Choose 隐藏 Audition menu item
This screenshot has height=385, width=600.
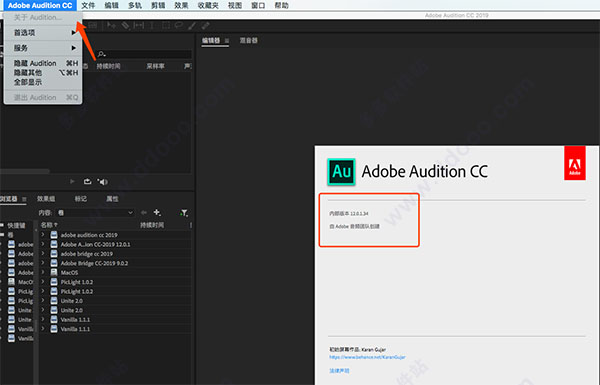point(43,63)
